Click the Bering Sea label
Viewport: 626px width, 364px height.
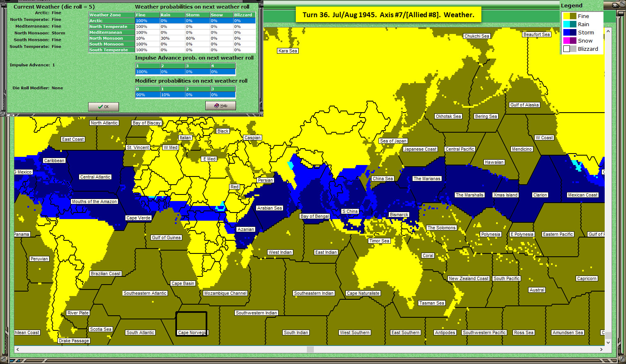tap(486, 116)
